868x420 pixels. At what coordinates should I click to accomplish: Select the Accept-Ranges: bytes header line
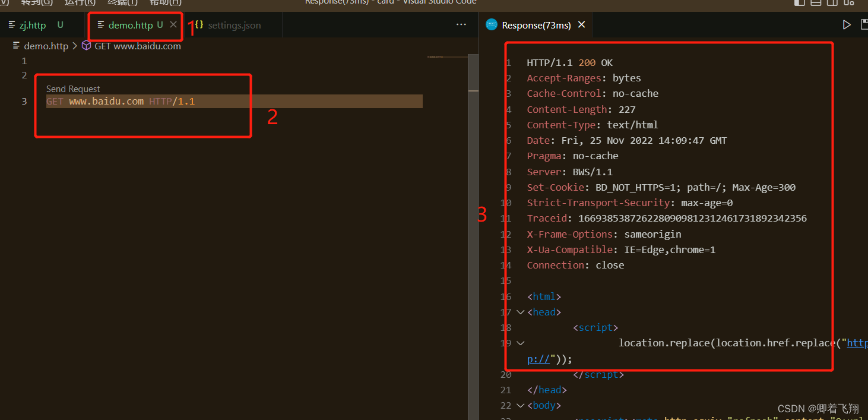[584, 78]
